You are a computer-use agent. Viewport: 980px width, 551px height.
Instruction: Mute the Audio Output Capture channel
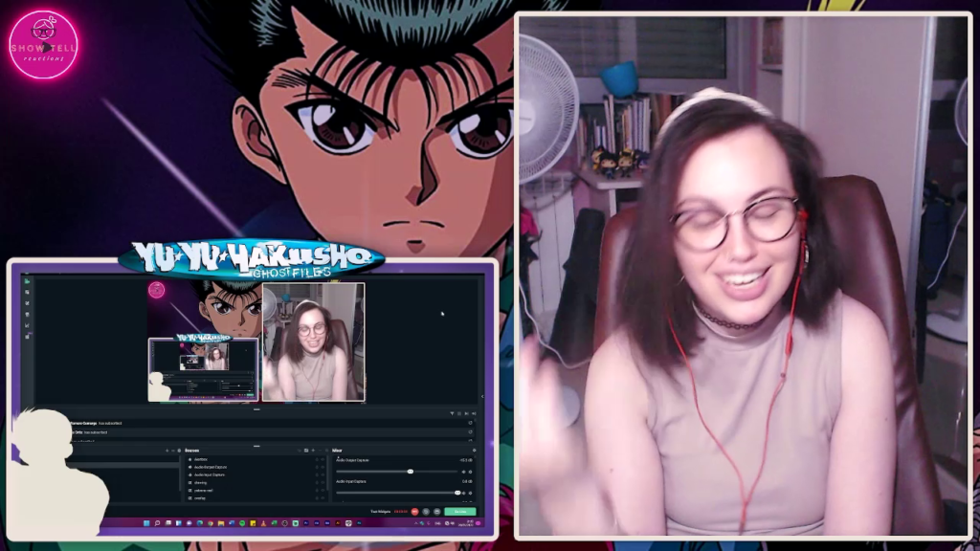464,472
